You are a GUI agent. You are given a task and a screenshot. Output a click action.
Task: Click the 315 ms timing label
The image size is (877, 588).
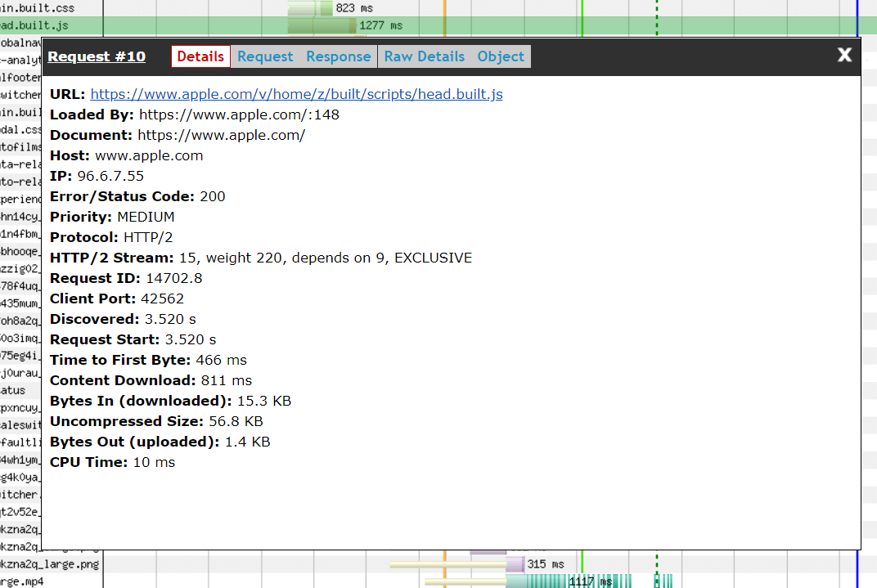click(x=546, y=564)
